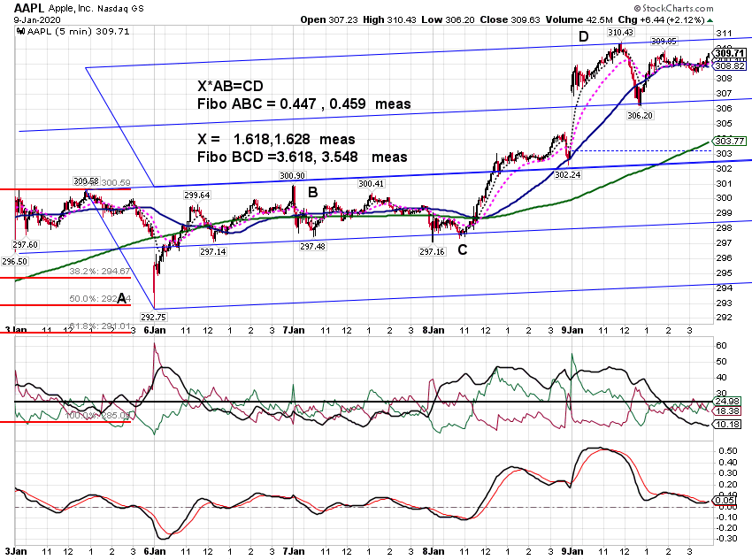The height and width of the screenshot is (560, 752).
Task: Click the pattern point B label
Action: click(312, 193)
